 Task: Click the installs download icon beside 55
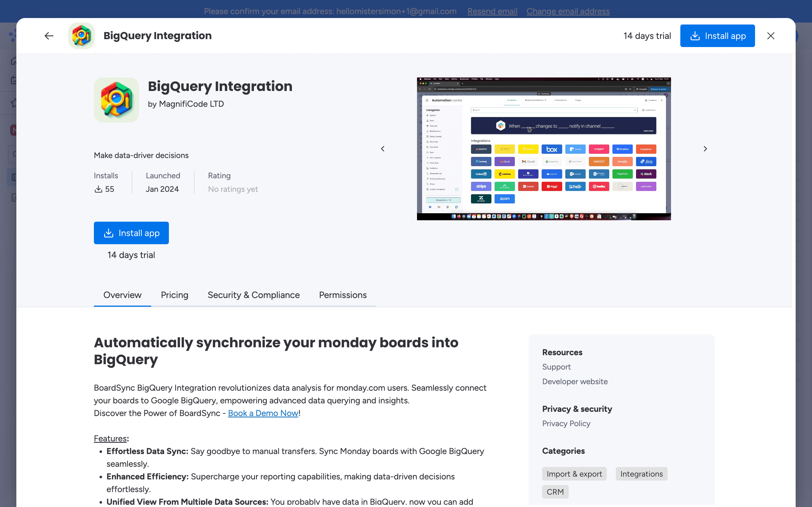click(x=98, y=189)
